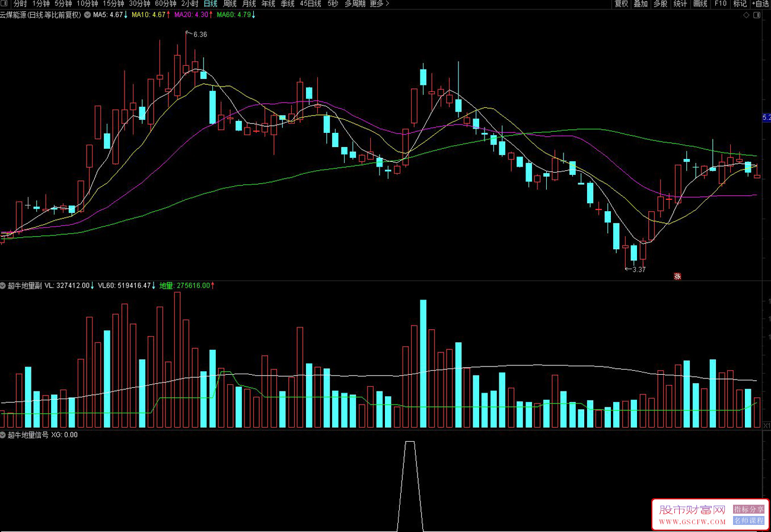
Task: Switch to the 月线 monthly chart
Action: pyautogui.click(x=249, y=4)
